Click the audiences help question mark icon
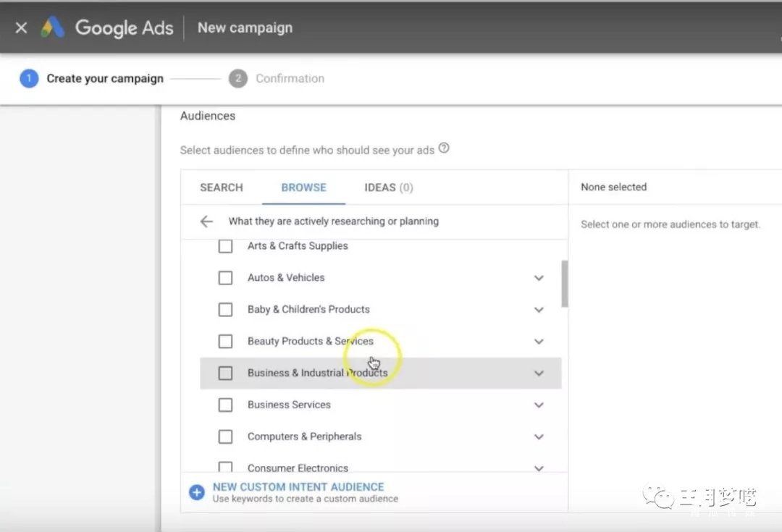782x532 pixels. (444, 148)
